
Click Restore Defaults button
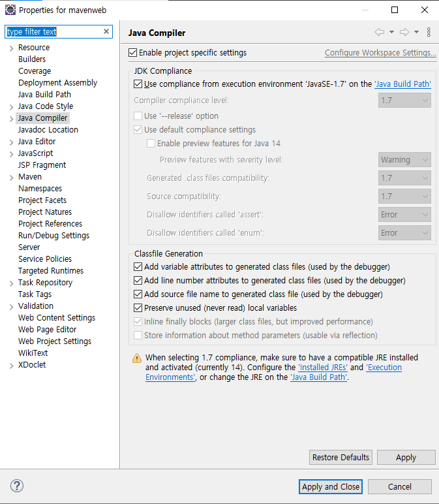[341, 458]
